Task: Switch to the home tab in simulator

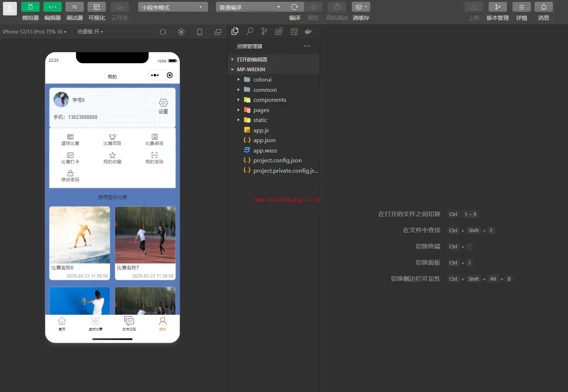Action: click(x=62, y=323)
